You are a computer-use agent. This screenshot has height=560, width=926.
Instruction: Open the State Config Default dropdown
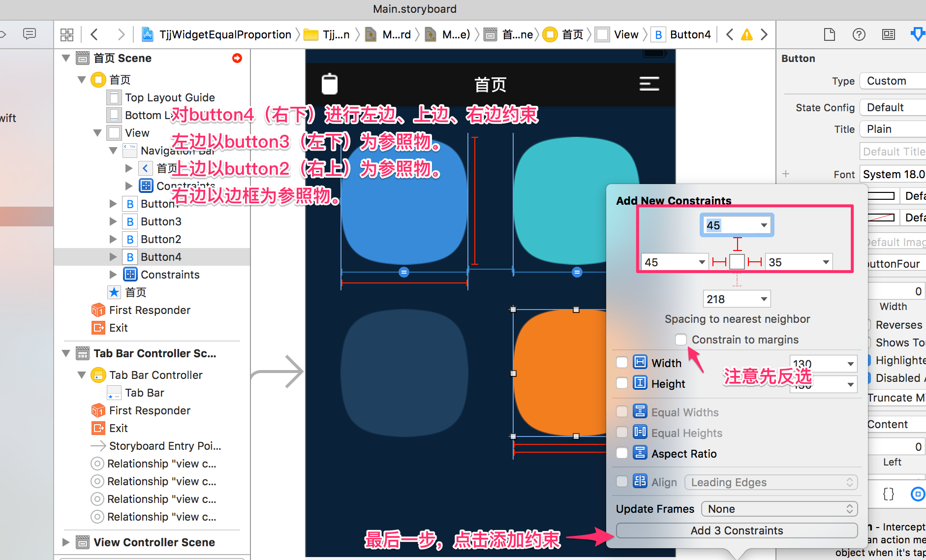(x=893, y=107)
